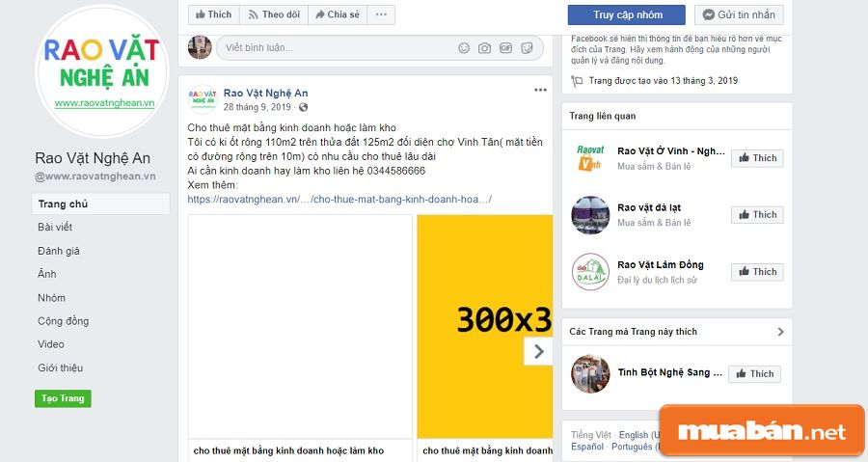Select Cộng đồng in sidebar

click(x=63, y=321)
